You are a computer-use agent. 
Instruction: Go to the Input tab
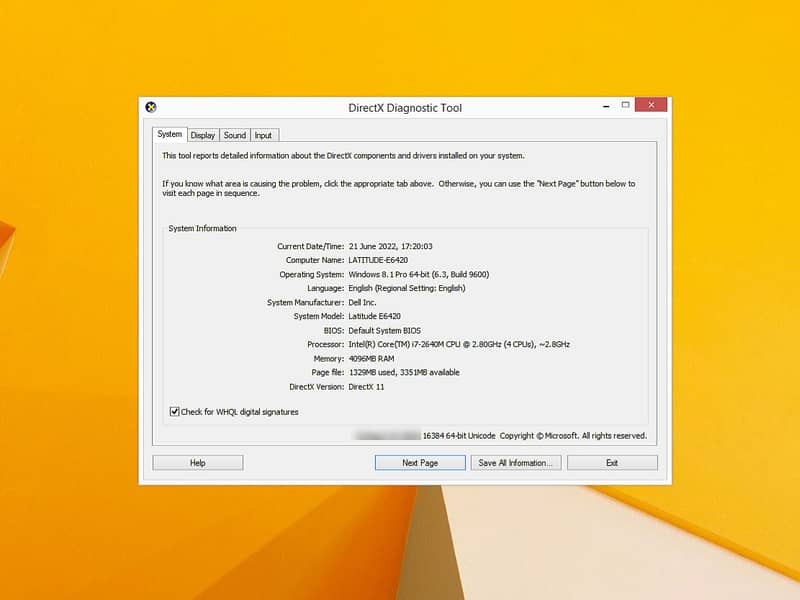point(263,135)
